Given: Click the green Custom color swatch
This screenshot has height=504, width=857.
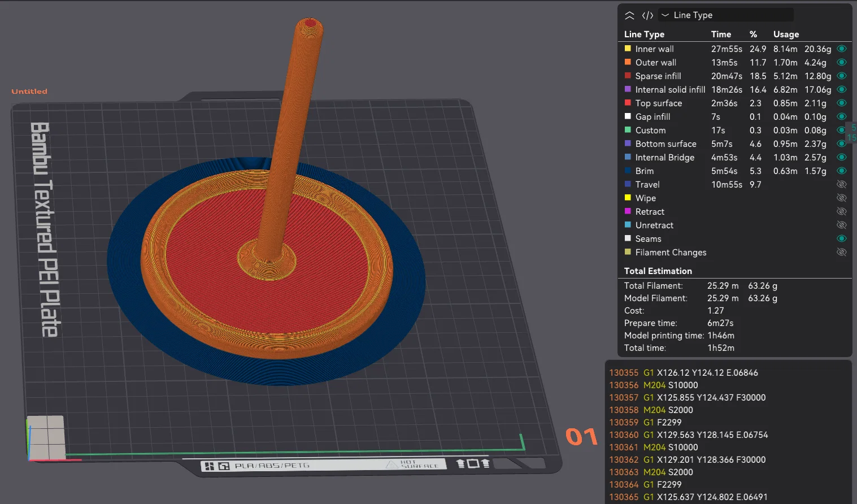Looking at the screenshot, I should point(628,130).
